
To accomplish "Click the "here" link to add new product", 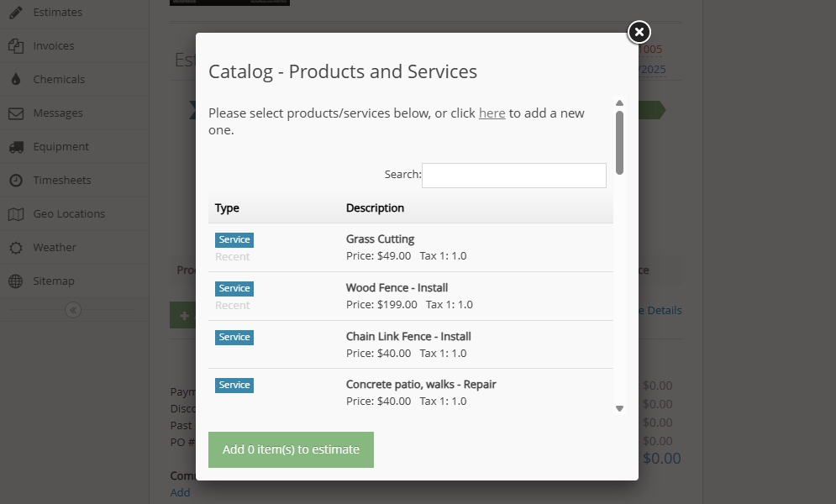I will 492,113.
